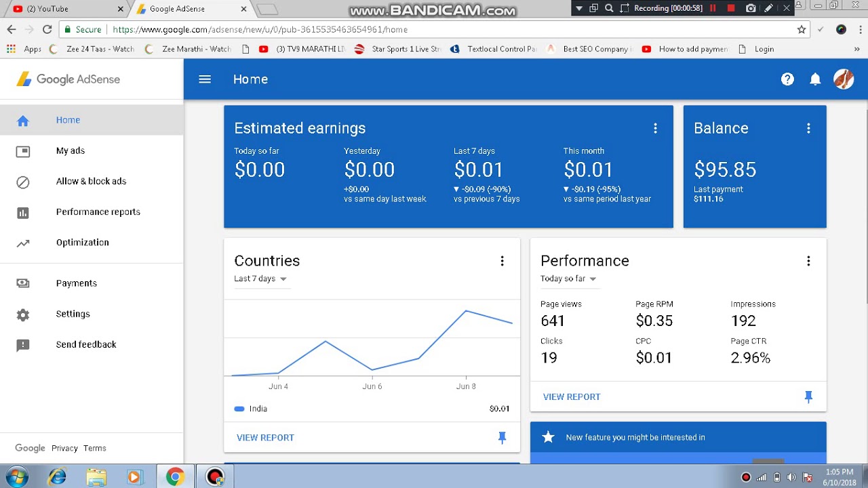The width and height of the screenshot is (868, 488).
Task: Open Textlocal Control Panel bookmark
Action: [493, 49]
